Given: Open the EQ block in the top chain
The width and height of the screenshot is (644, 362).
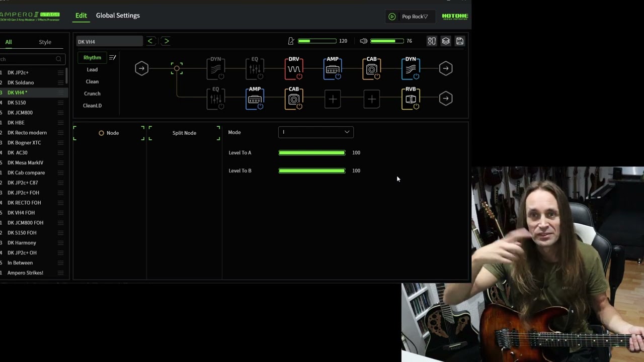Looking at the screenshot, I should (255, 68).
